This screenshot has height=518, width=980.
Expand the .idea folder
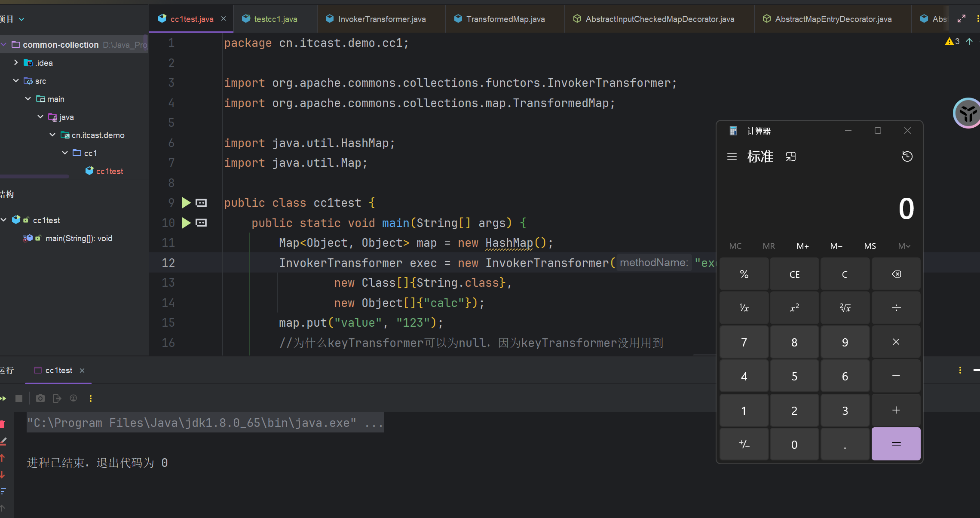click(x=16, y=63)
